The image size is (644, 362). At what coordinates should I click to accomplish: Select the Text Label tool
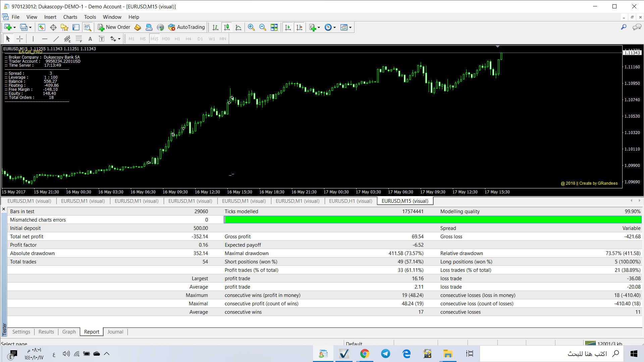point(102,39)
